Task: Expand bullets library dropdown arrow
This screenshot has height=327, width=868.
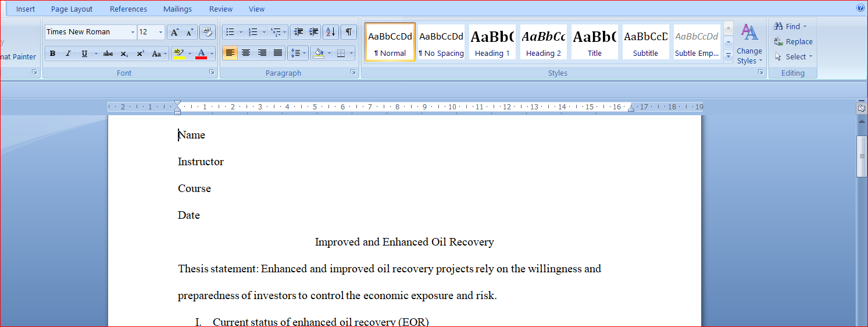Action: pos(241,32)
